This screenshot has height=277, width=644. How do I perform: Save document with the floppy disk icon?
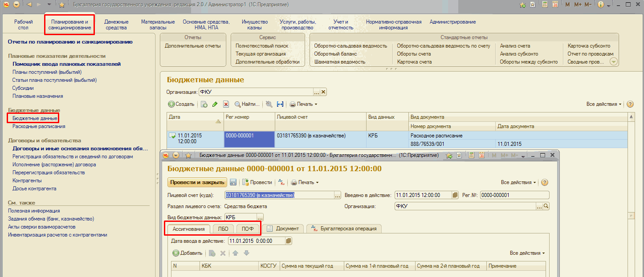click(x=233, y=182)
